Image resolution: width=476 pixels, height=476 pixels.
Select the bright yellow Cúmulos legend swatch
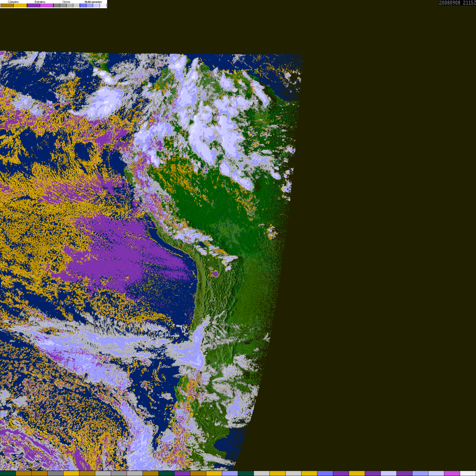tap(20, 6)
